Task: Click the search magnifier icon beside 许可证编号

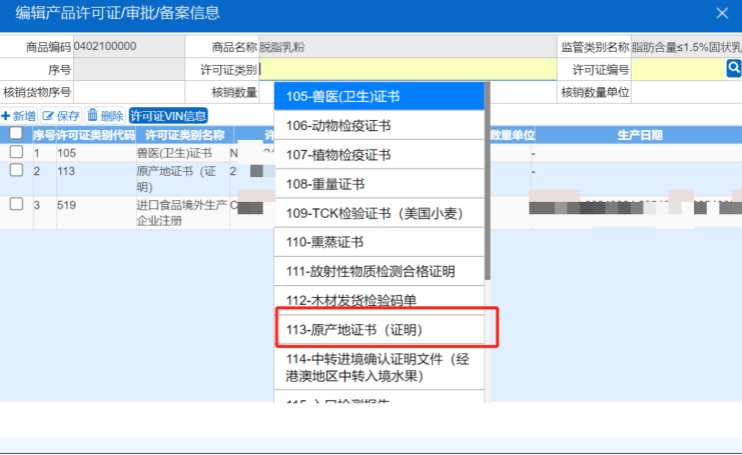Action: [x=733, y=68]
